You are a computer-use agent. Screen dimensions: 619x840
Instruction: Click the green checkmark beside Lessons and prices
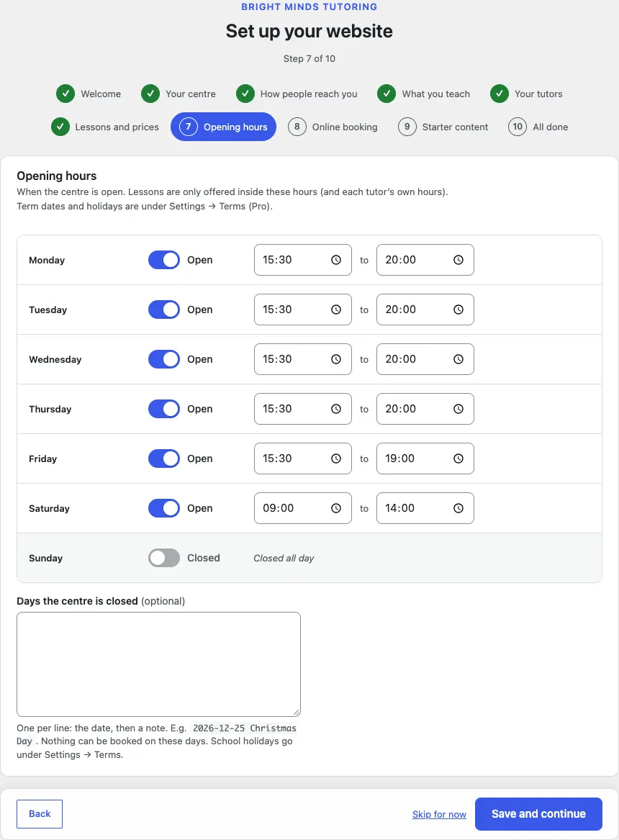point(60,127)
